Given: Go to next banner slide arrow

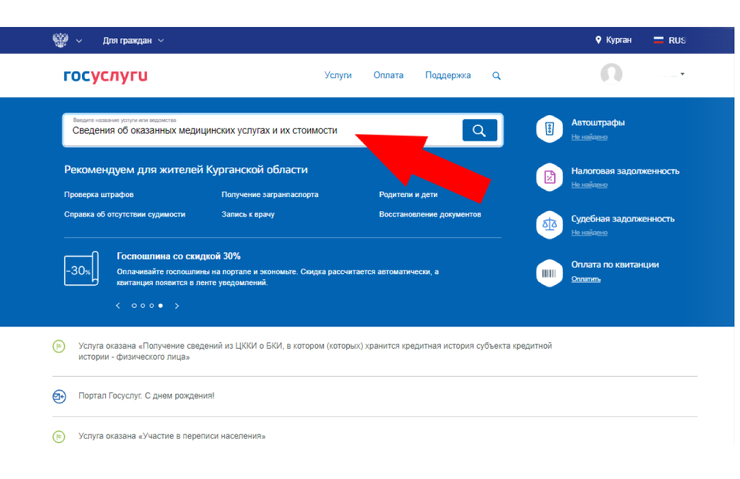Looking at the screenshot, I should click(177, 306).
